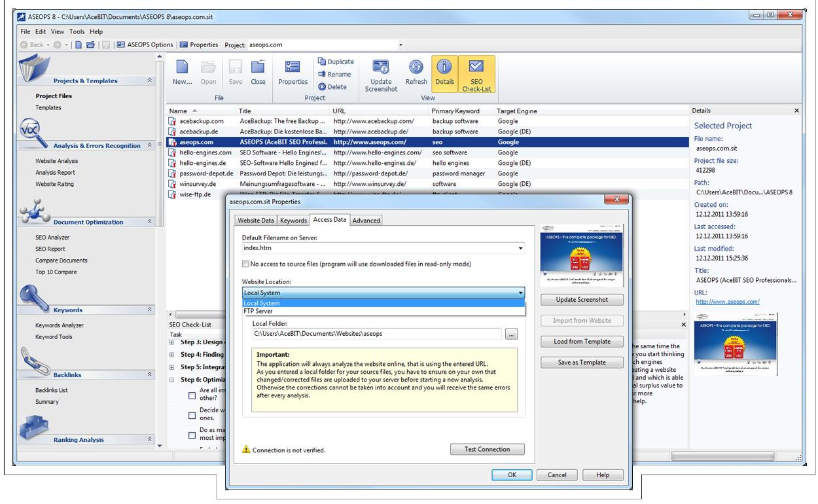Click the Website Location combo box

point(383,293)
